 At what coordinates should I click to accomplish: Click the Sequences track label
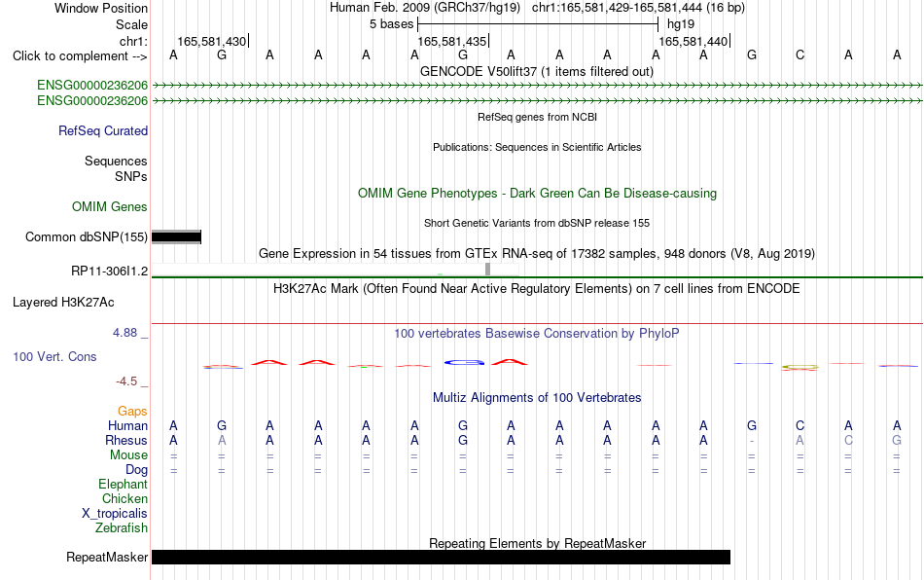116,161
